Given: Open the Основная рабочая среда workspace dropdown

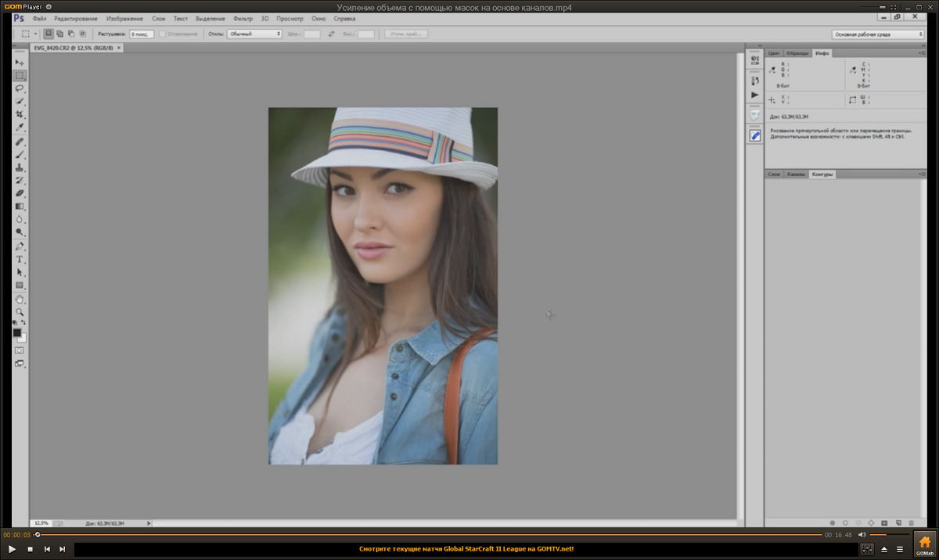Looking at the screenshot, I should [877, 34].
